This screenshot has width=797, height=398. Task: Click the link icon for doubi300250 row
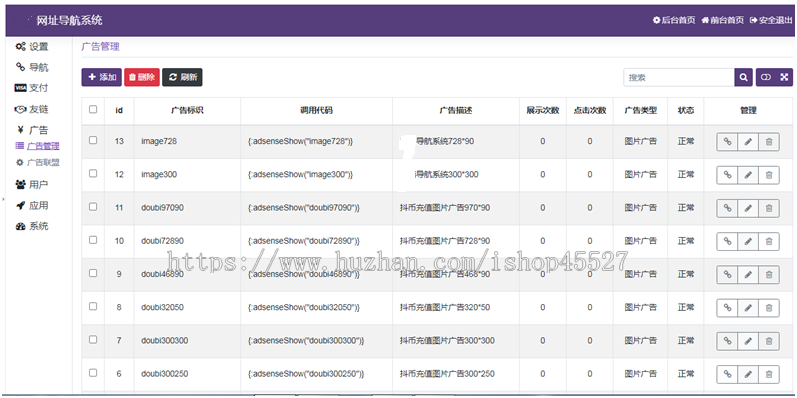pyautogui.click(x=727, y=374)
